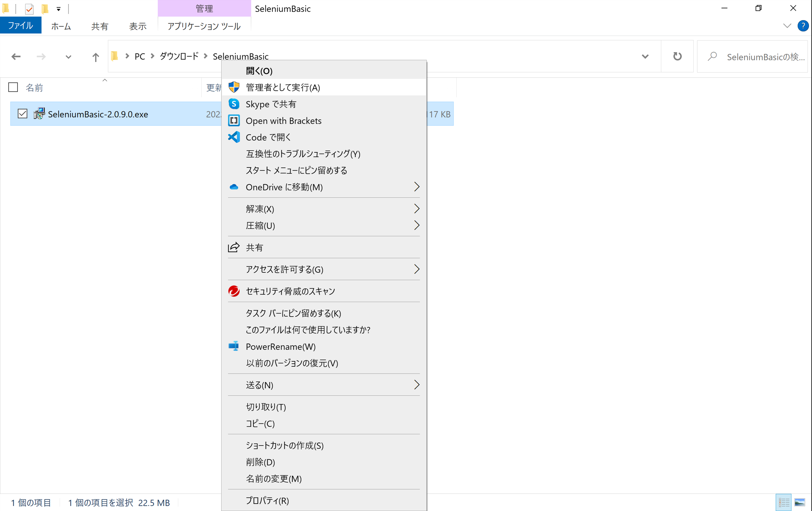Image resolution: width=812 pixels, height=511 pixels.
Task: Select 切り取り(T)
Action: click(324, 407)
